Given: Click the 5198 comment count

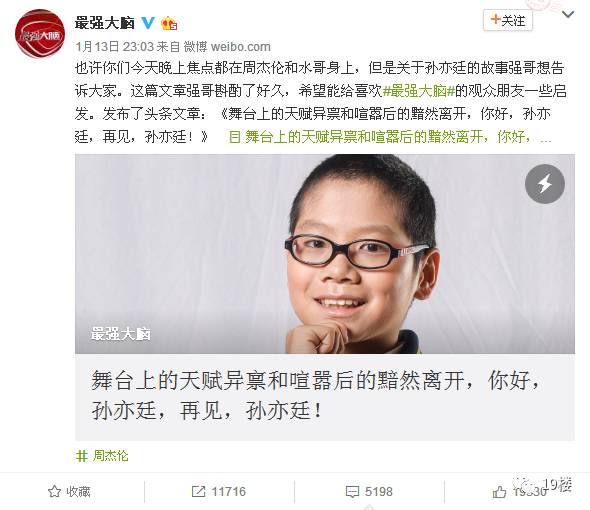Looking at the screenshot, I should 379,492.
